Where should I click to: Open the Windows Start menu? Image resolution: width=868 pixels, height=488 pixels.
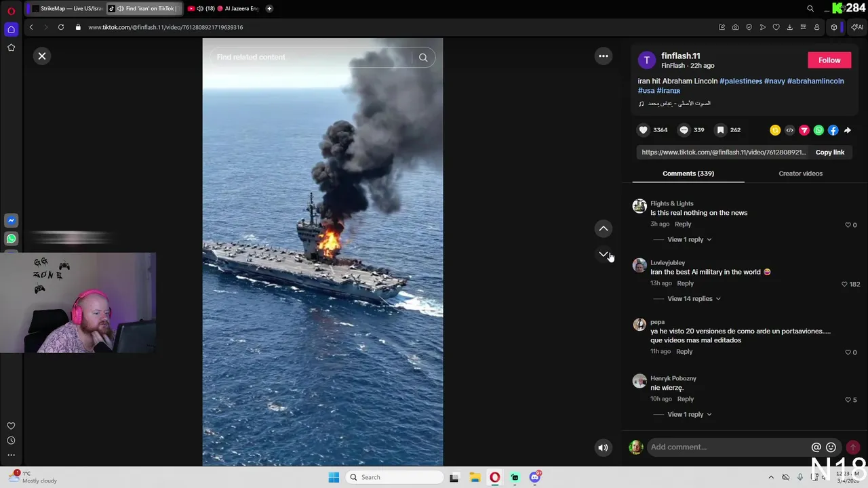pos(334,477)
